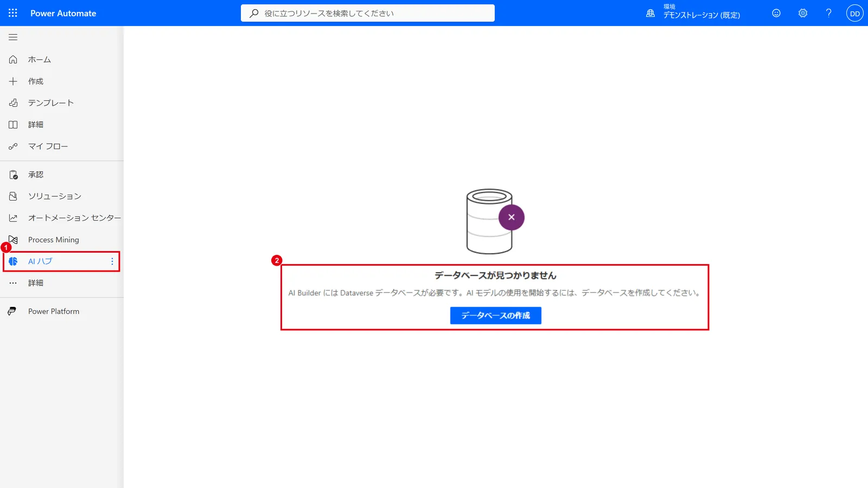Click the マイ フロー flow icon
The image size is (868, 488).
pos(13,146)
